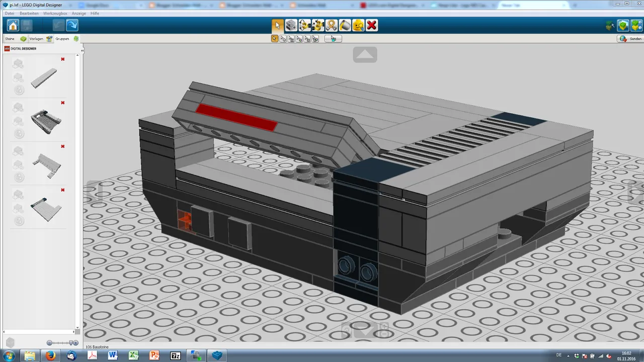Select the Paint bucket tool
The height and width of the screenshot is (362, 644).
click(x=345, y=25)
